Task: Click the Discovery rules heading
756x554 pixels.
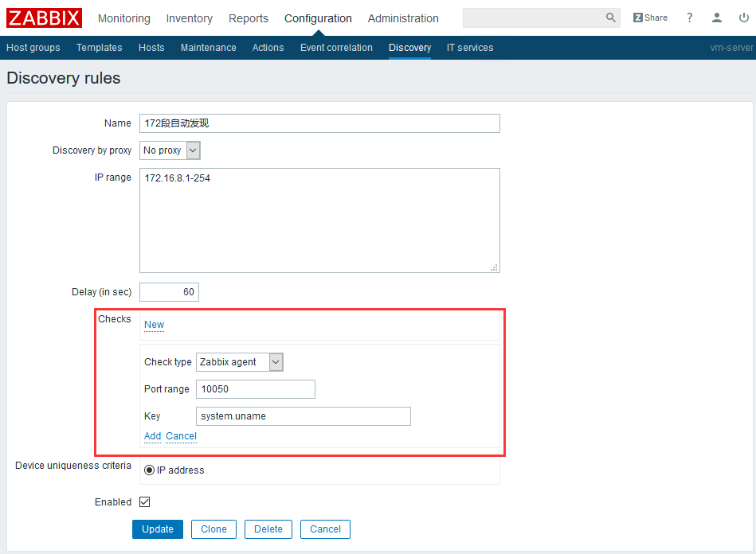Action: (x=64, y=78)
